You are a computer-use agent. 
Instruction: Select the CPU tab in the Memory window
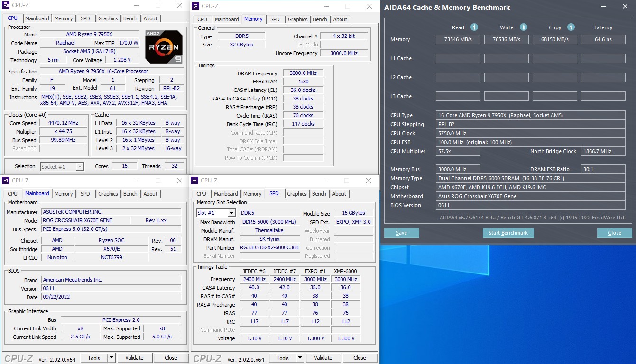(x=202, y=19)
